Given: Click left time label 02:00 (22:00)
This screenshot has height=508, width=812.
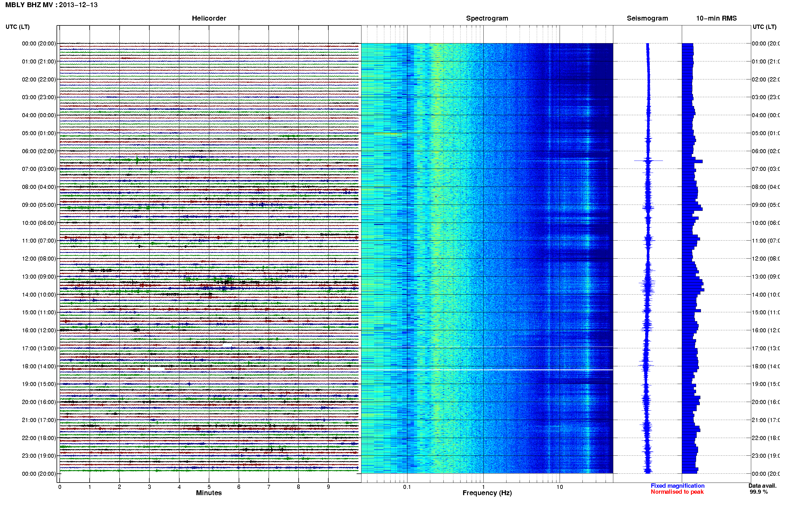Looking at the screenshot, I should pos(39,79).
